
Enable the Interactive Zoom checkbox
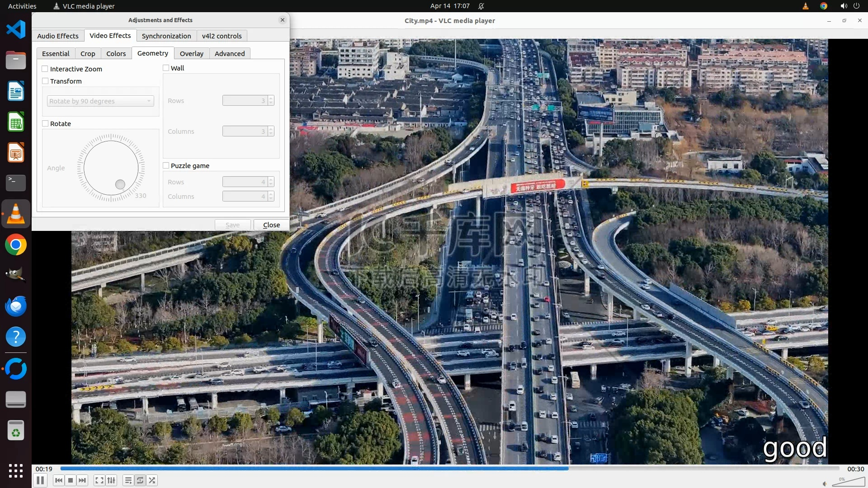45,69
